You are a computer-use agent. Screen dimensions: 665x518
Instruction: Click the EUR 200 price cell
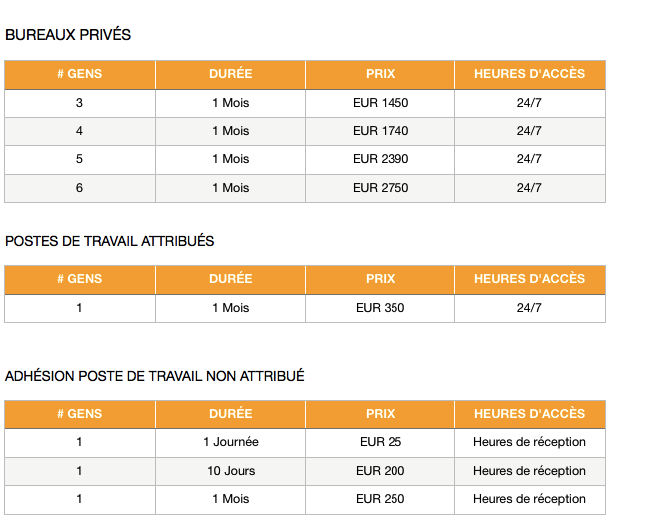(x=380, y=471)
